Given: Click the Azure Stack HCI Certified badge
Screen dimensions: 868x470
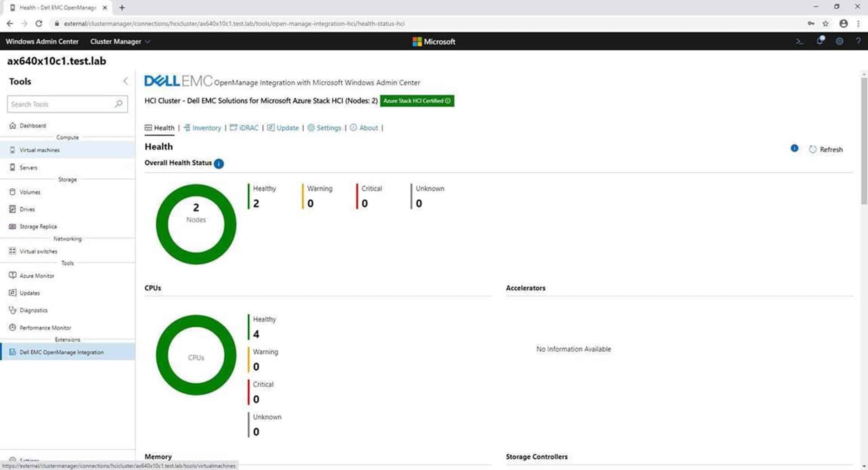Looking at the screenshot, I should click(417, 101).
